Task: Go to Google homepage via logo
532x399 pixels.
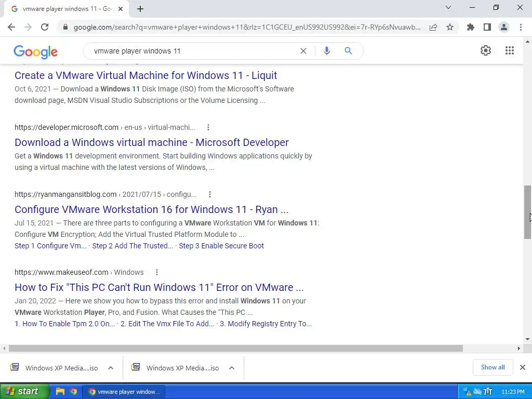Action: pyautogui.click(x=36, y=51)
